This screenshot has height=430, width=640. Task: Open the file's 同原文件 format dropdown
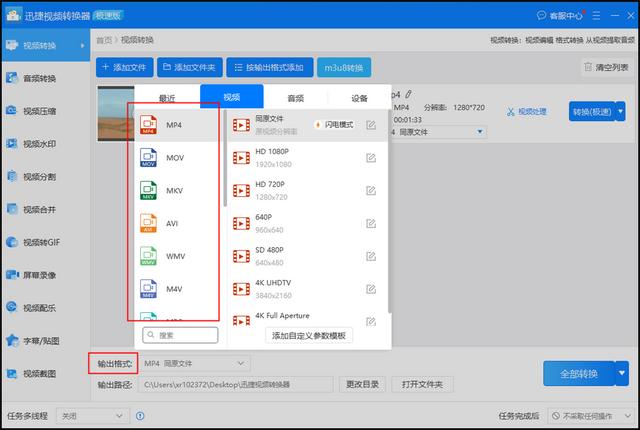coord(439,132)
